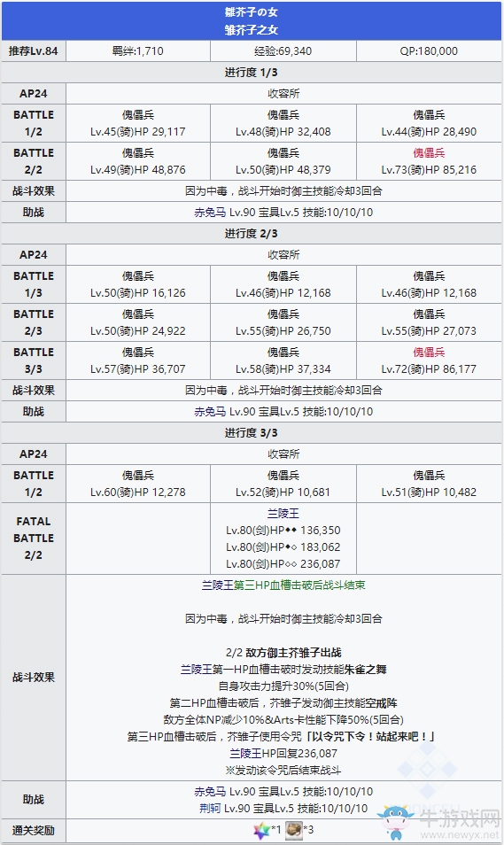Click the 推荐Lv.84 cell
The height and width of the screenshot is (845, 504).
tap(34, 51)
